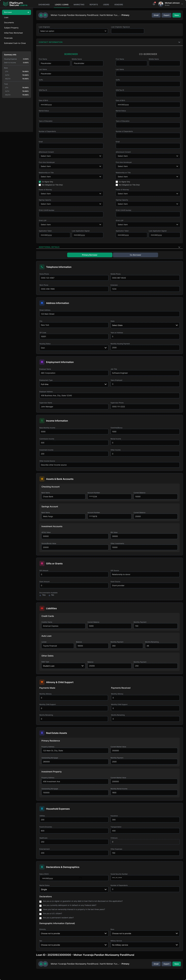The height and width of the screenshot is (980, 186).
Task: Open the Housing Status dropdown
Action: (x=74, y=348)
